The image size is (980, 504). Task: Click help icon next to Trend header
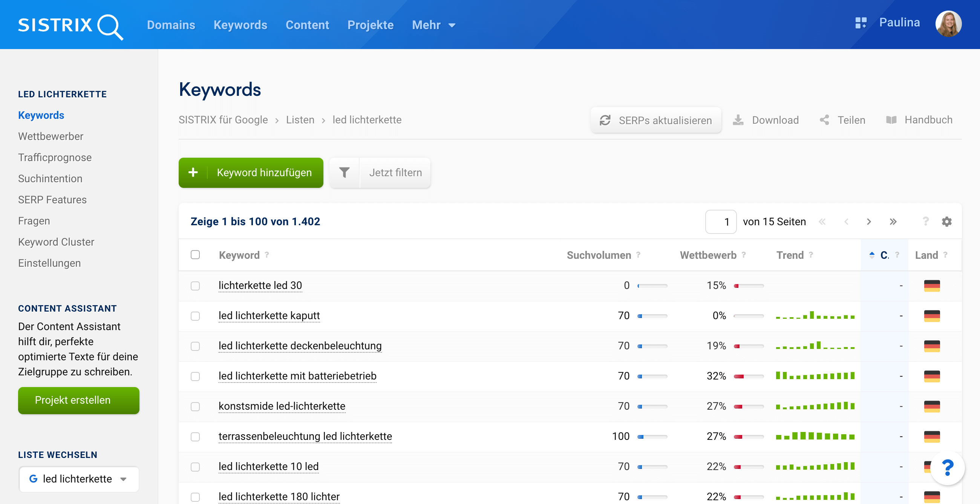point(811,255)
